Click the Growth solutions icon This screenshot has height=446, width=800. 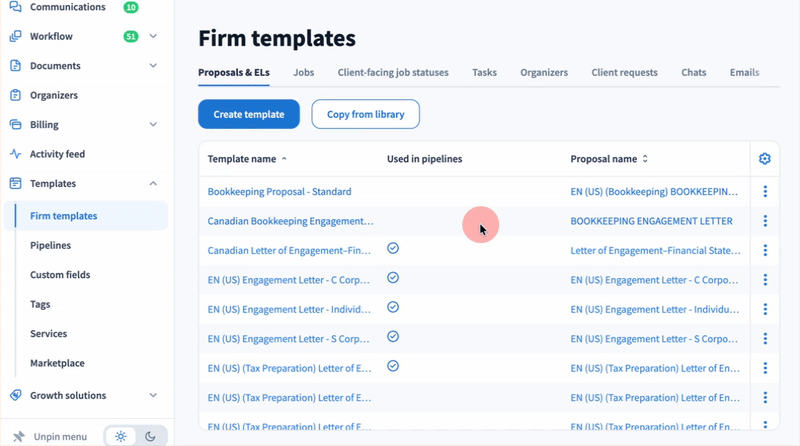[15, 396]
